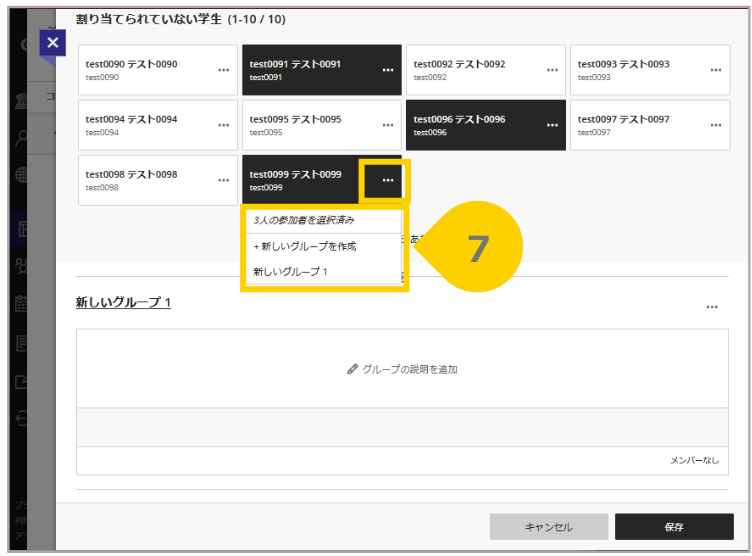This screenshot has height=556, width=752.
Task: Open options menu for test0095 student card
Action: click(x=388, y=125)
